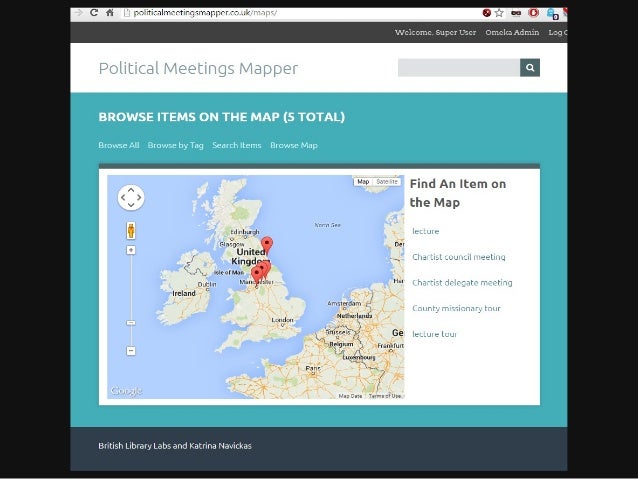Open the 'lecture tour' item link
This screenshot has width=638, height=479.
tap(434, 334)
